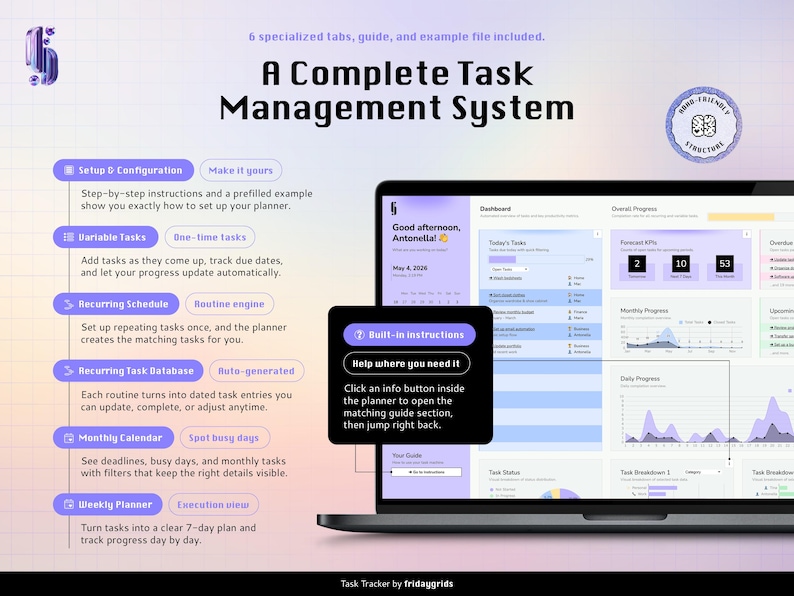Click the Auto-generated pill
This screenshot has width=794, height=596.
(256, 371)
